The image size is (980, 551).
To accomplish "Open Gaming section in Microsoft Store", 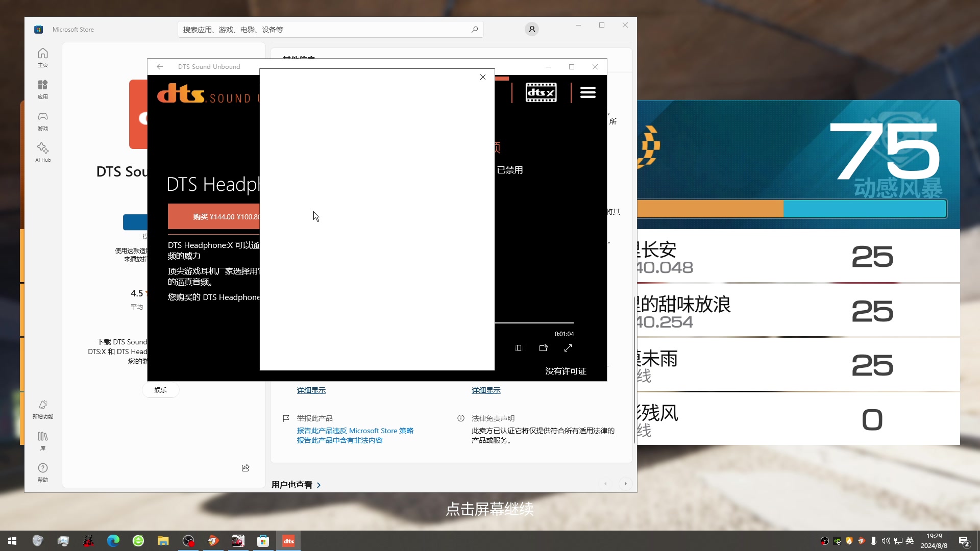I will pyautogui.click(x=43, y=121).
